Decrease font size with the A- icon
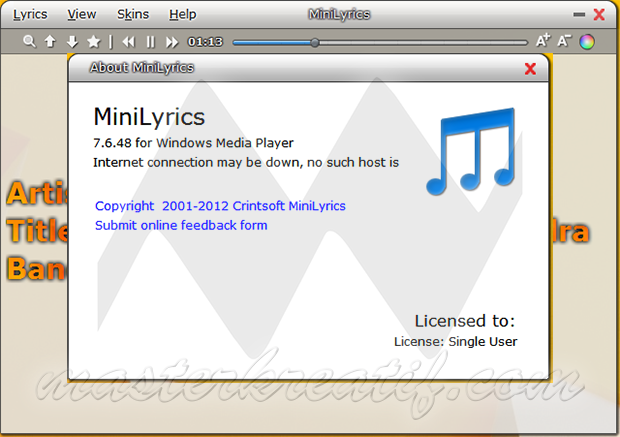The height and width of the screenshot is (437, 620). tap(564, 40)
